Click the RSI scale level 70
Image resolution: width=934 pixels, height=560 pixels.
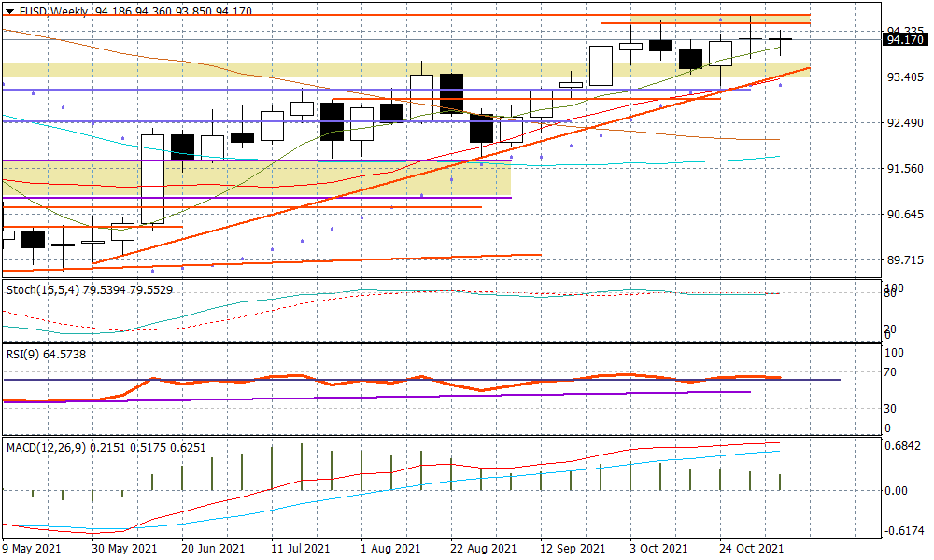[890, 372]
